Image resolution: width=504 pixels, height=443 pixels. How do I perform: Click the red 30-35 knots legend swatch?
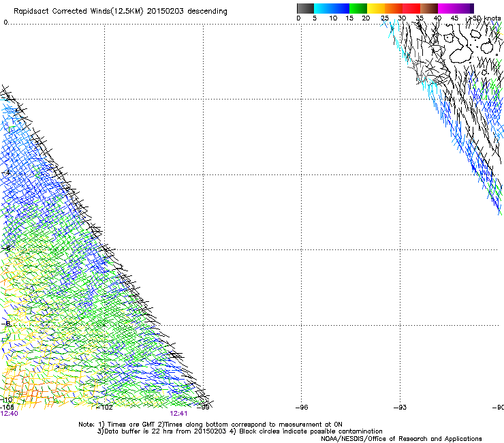411,8
